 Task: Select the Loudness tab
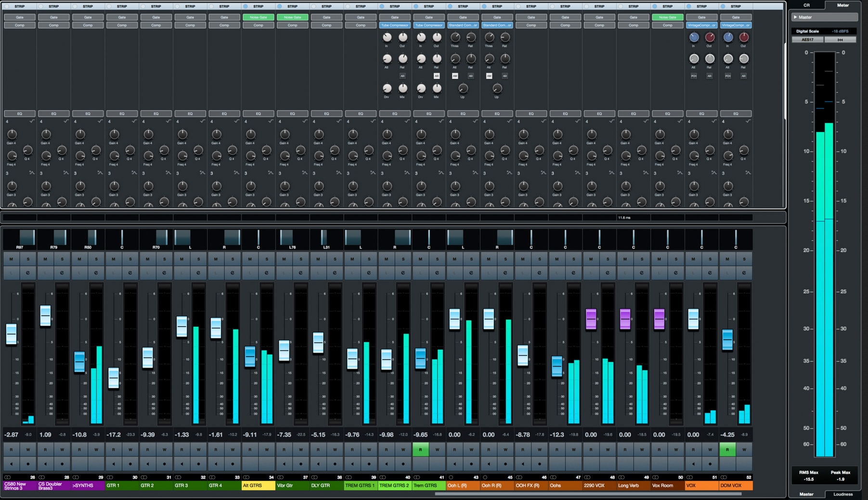pos(842,494)
